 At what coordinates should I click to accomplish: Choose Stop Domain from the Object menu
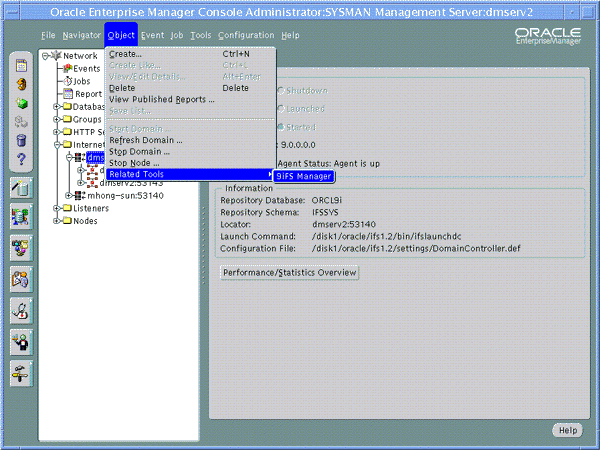pyautogui.click(x=190, y=152)
